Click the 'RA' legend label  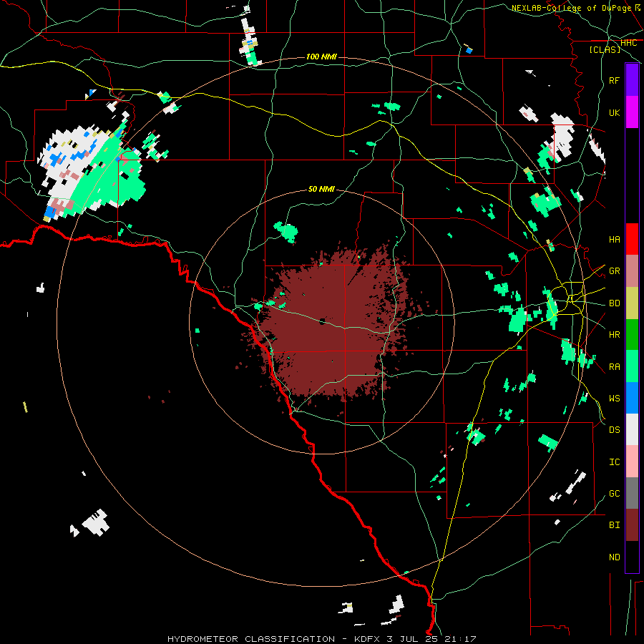tap(614, 367)
